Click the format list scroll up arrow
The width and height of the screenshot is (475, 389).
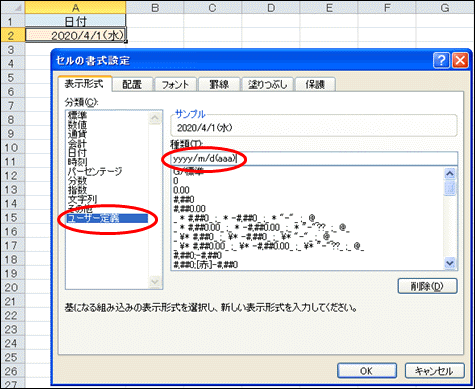pyautogui.click(x=450, y=174)
